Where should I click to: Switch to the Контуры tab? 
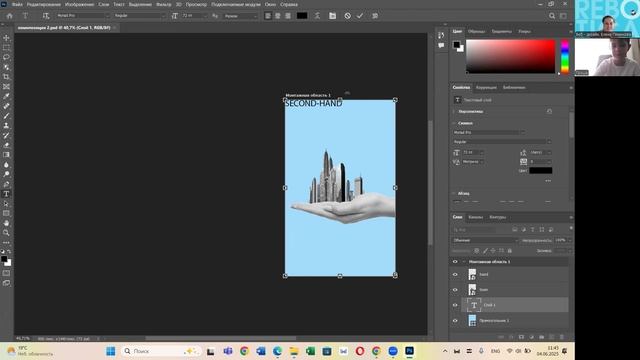pyautogui.click(x=498, y=217)
